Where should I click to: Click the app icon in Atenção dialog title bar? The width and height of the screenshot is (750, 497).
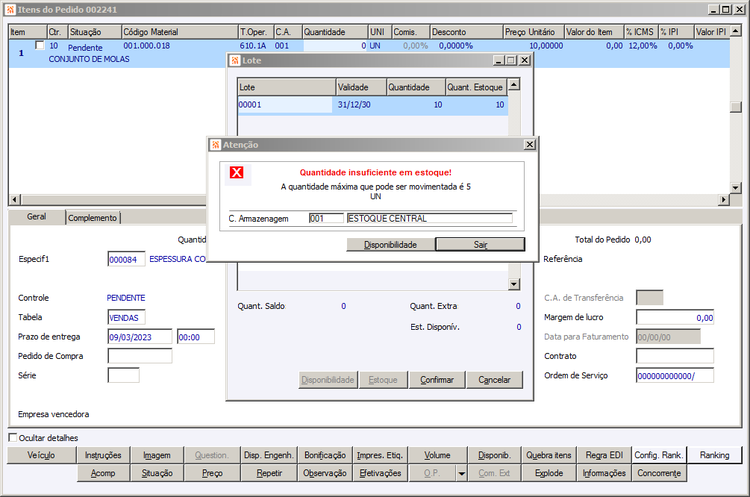(x=215, y=145)
